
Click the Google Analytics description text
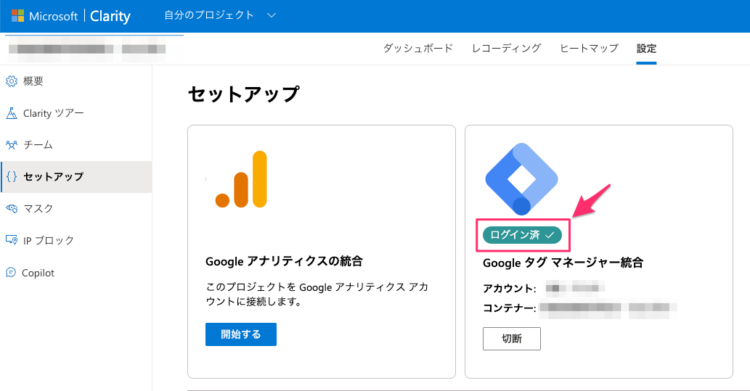(317, 294)
